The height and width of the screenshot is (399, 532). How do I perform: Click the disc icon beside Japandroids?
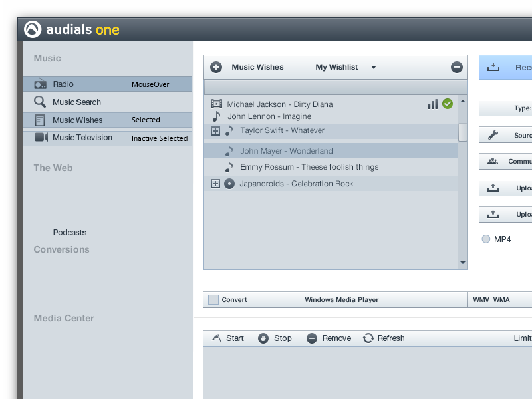[229, 184]
